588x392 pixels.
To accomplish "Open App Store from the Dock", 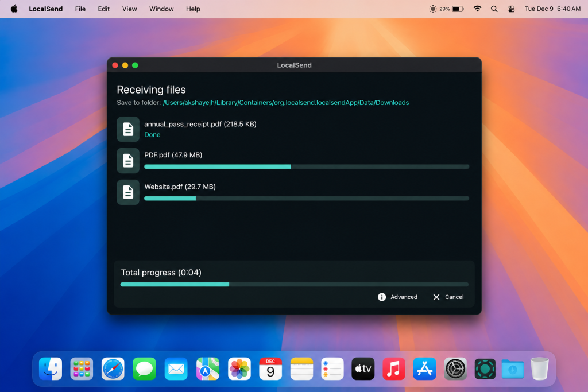I will point(424,369).
